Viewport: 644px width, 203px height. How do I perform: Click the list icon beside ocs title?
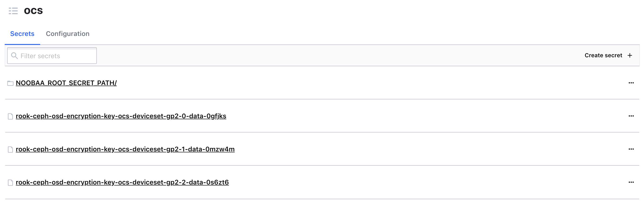click(13, 11)
